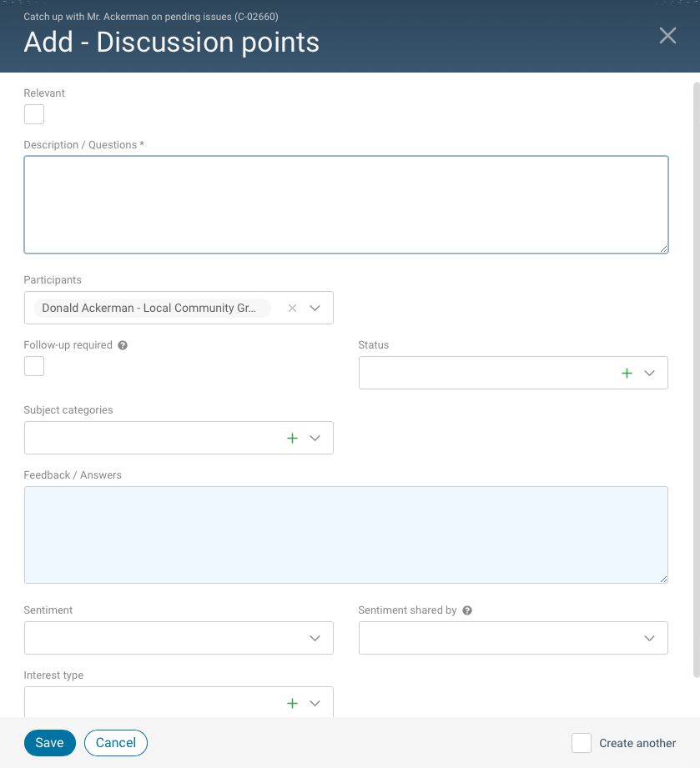Remove Donald Ackerman from Participants

293,308
